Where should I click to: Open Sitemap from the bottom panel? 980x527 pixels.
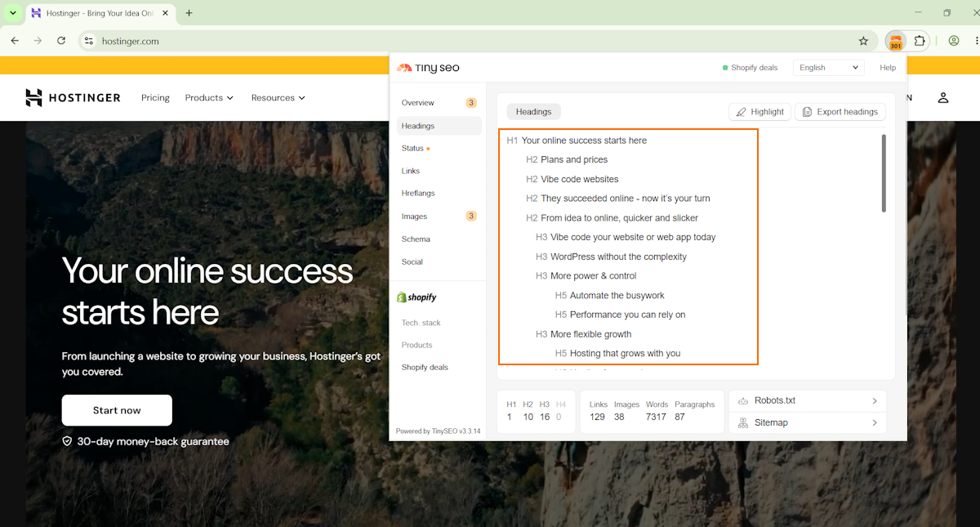coord(807,423)
